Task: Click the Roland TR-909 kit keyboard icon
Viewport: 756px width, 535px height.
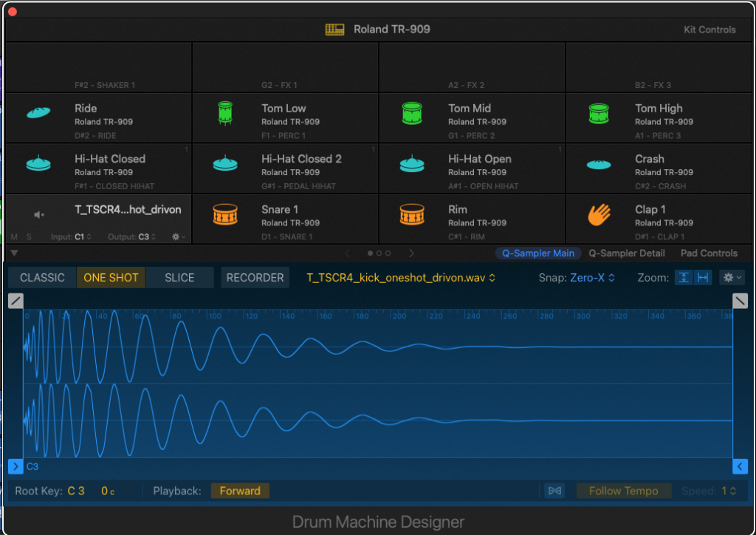Action: point(334,30)
